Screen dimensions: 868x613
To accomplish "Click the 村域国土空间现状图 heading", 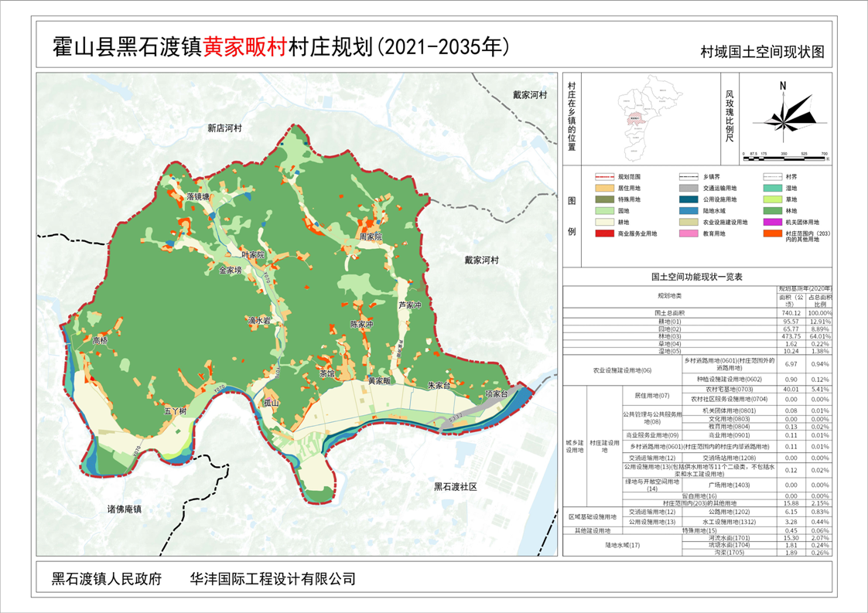I will point(761,52).
